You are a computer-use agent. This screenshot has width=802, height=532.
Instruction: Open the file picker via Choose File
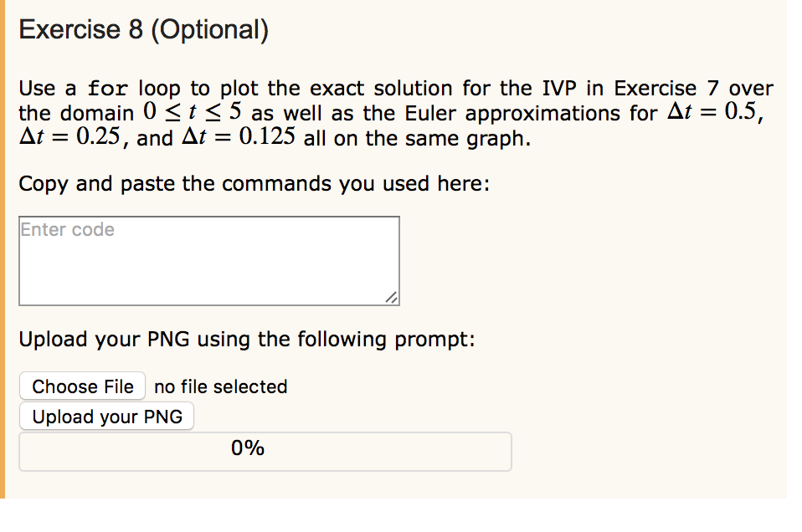click(x=82, y=386)
